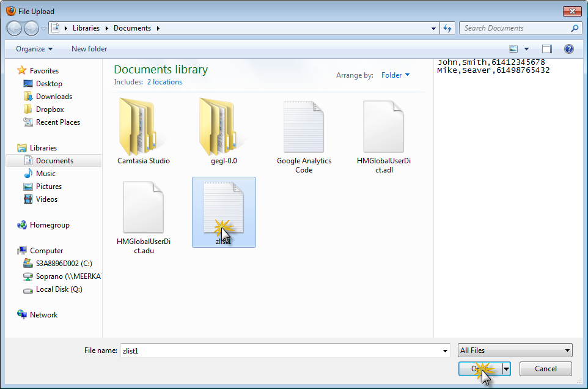Select Downloads in Favorites sidebar
Screen dimensions: 588x389
54,97
